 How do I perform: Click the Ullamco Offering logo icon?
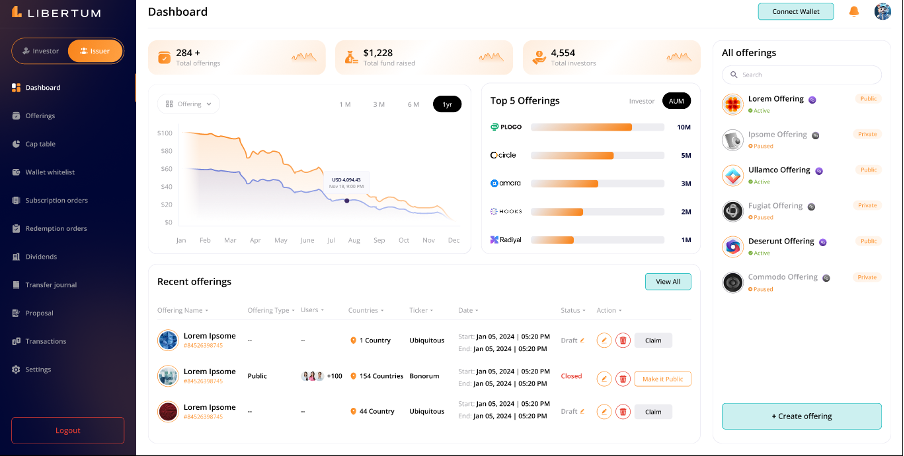tap(733, 175)
